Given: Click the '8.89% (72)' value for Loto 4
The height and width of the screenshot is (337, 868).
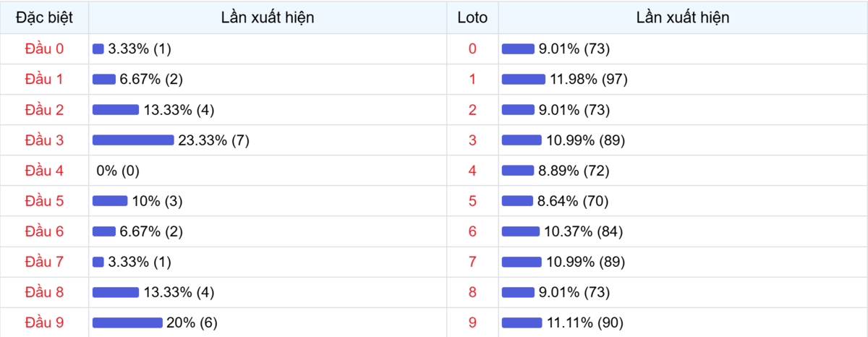Looking at the screenshot, I should [574, 171].
